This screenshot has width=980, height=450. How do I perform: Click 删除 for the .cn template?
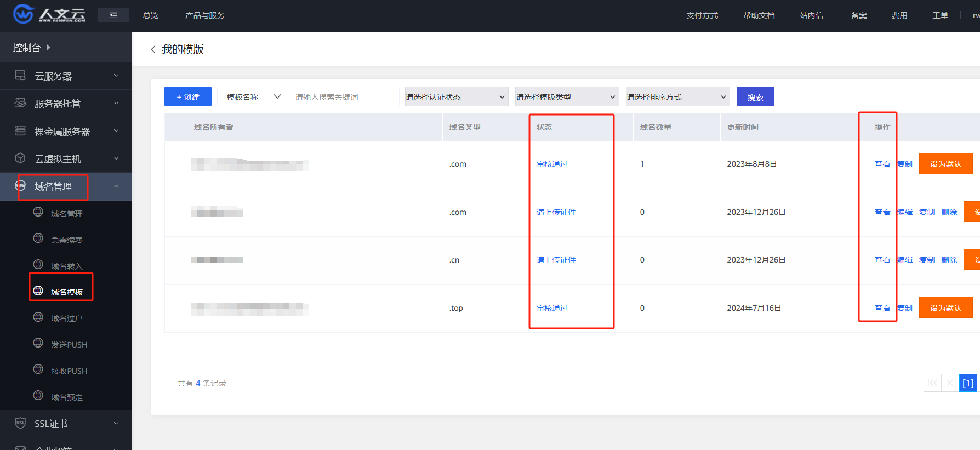[x=949, y=260]
